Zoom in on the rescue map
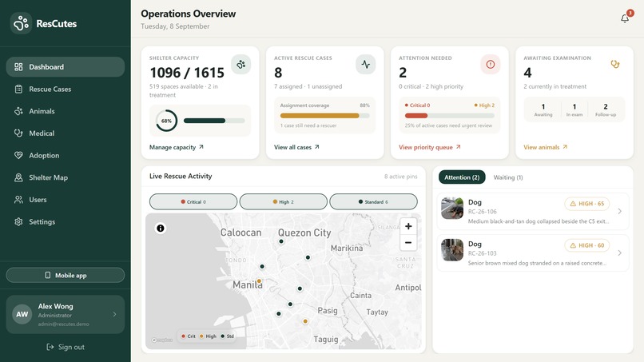Viewport: 644px width, 362px height. click(x=408, y=226)
